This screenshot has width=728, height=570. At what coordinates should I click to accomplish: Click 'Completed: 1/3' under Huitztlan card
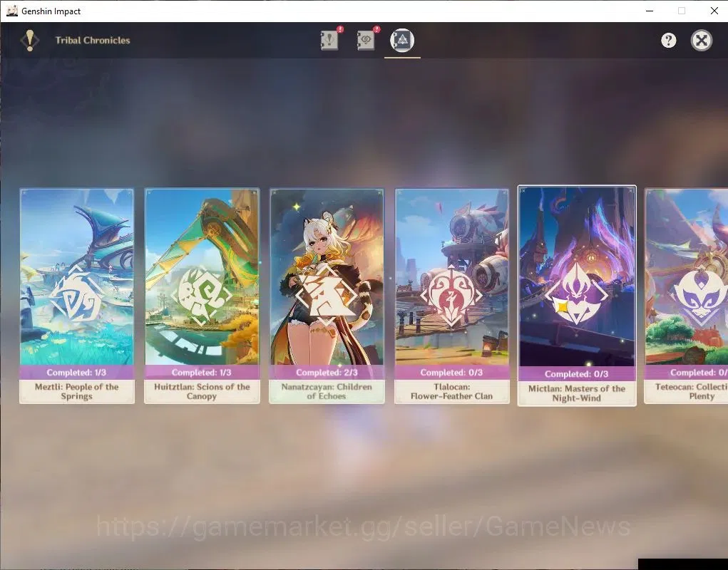click(202, 373)
